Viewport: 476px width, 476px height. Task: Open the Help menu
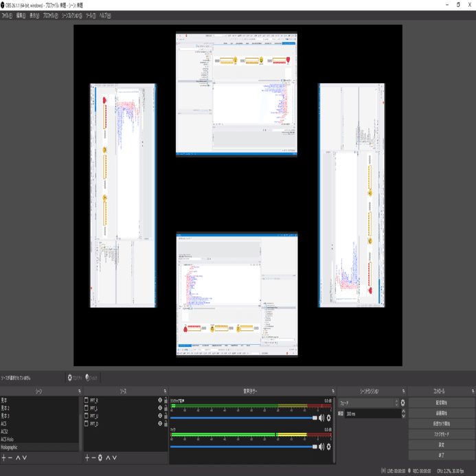click(x=105, y=16)
